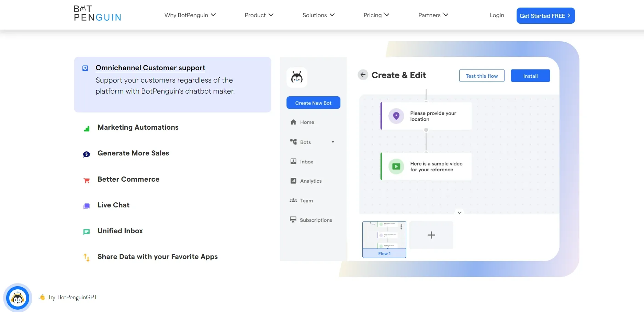Select Unified Inbox item

[x=120, y=231]
